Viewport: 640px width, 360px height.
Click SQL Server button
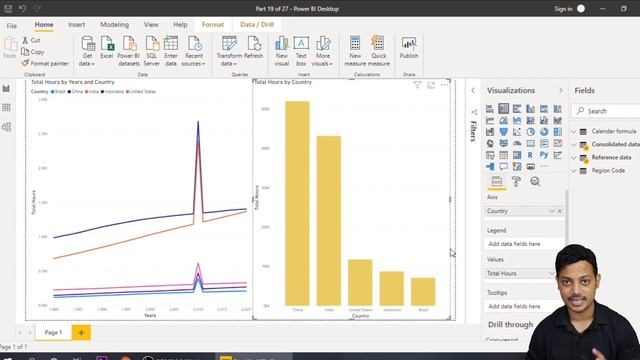tap(151, 51)
